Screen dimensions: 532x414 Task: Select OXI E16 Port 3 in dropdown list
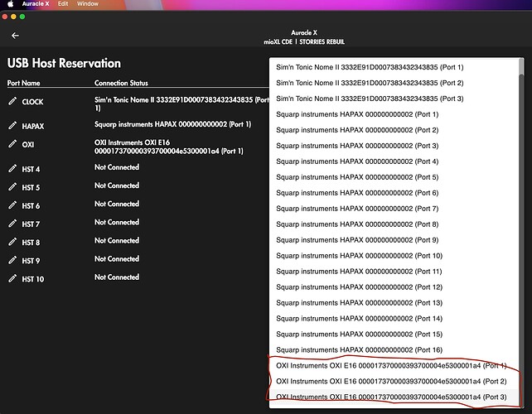tap(394, 397)
